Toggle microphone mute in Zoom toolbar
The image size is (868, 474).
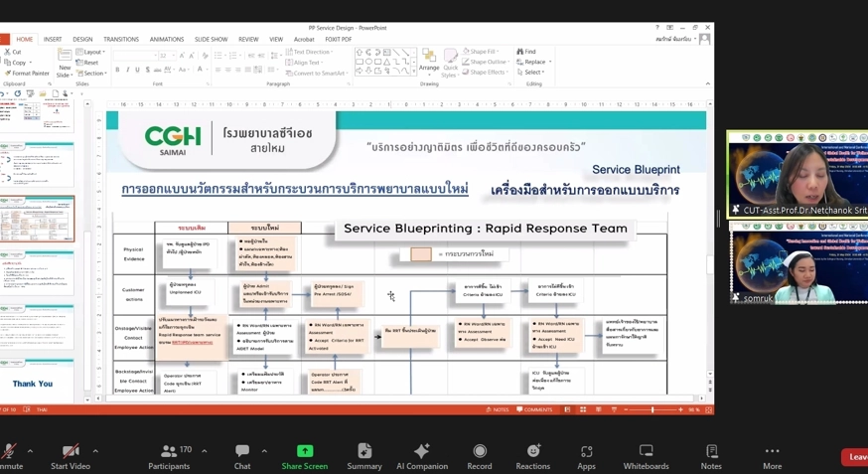[x=9, y=456]
